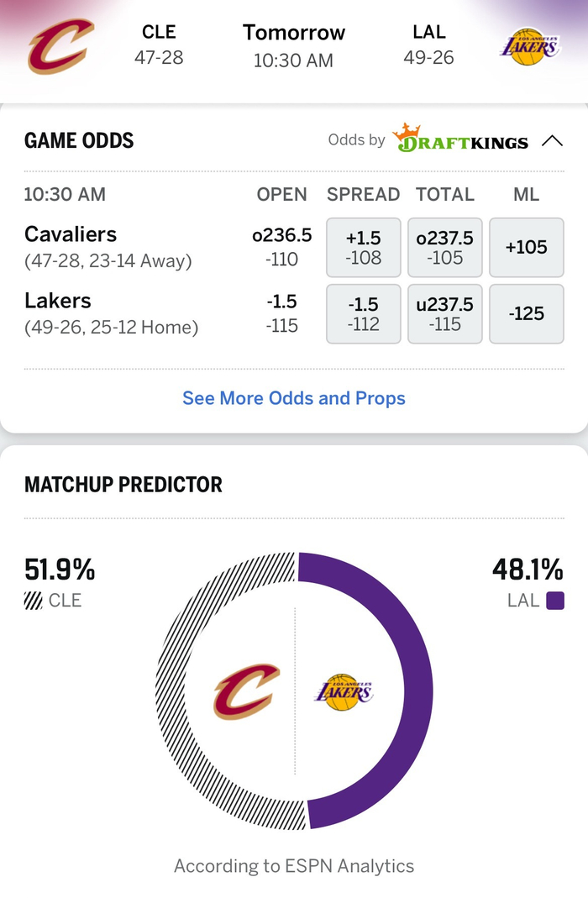Pick the under 237.5 total bet

[444, 313]
